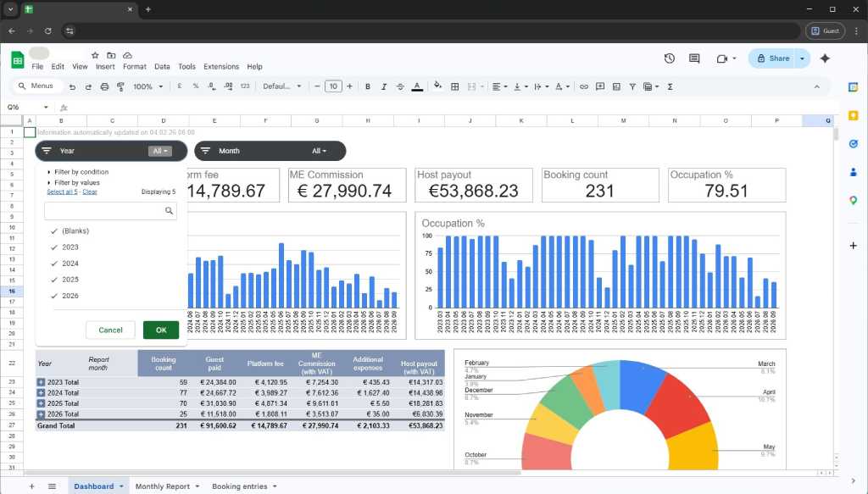Create a filter with the funnel icon
This screenshot has width=868, height=494.
(x=632, y=86)
